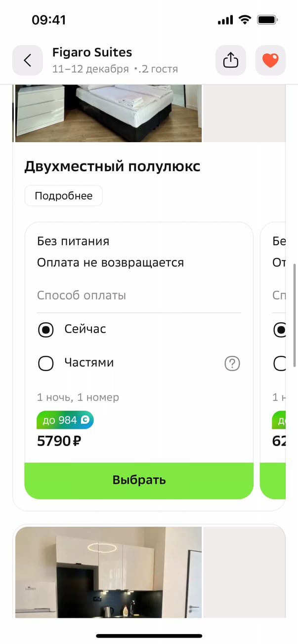Tap the bonus coin icon in the green badge

tap(85, 420)
